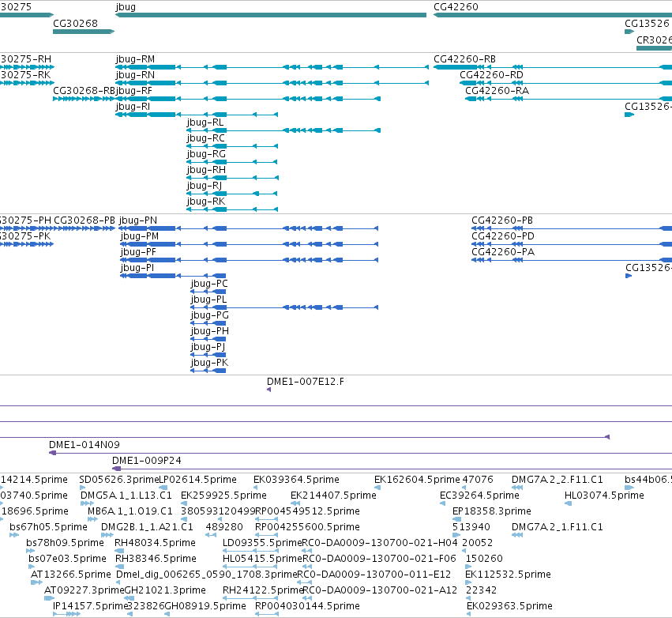Click the jbug-PF protein label
Image resolution: width=672 pixels, height=618 pixels.
[x=138, y=252]
